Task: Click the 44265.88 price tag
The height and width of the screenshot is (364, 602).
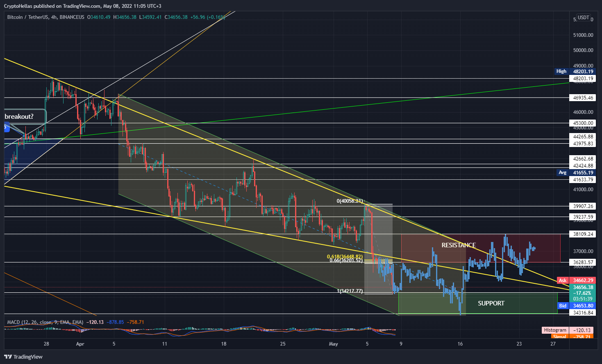Action: (583, 137)
